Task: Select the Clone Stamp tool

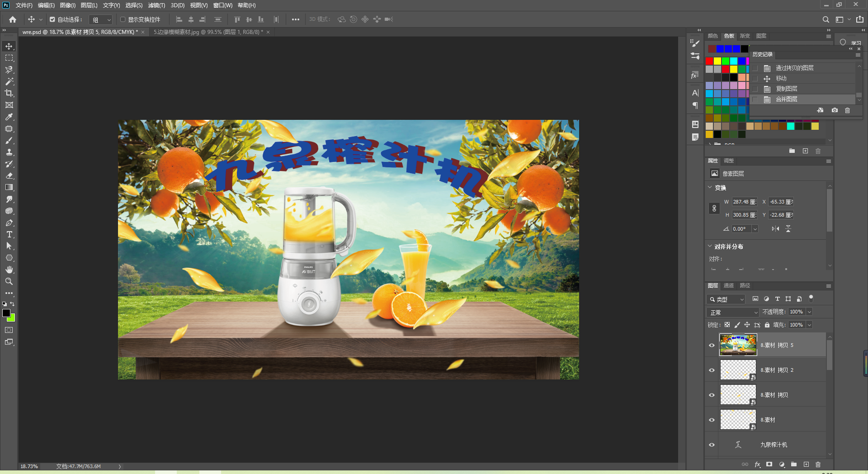Action: coord(9,152)
